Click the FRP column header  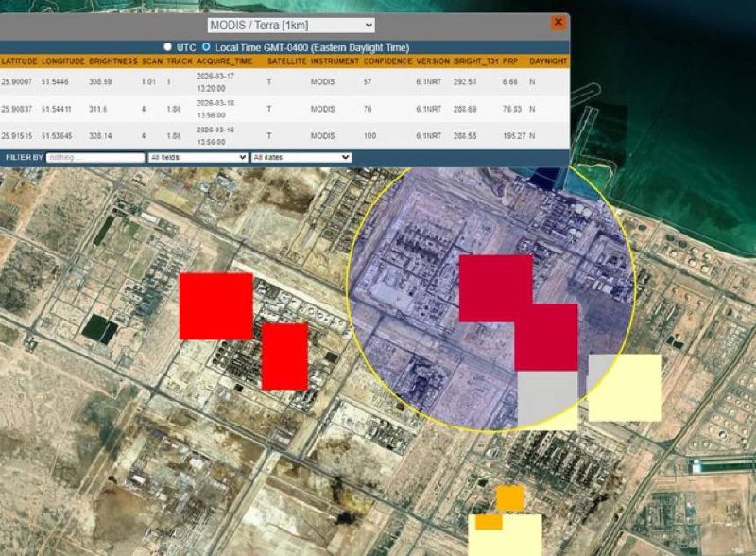pyautogui.click(x=508, y=61)
